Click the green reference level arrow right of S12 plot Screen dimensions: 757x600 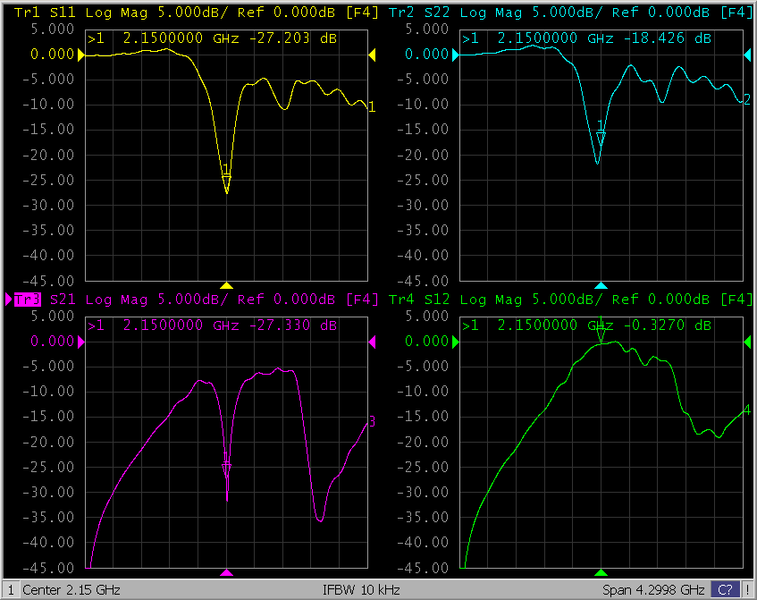[747, 343]
